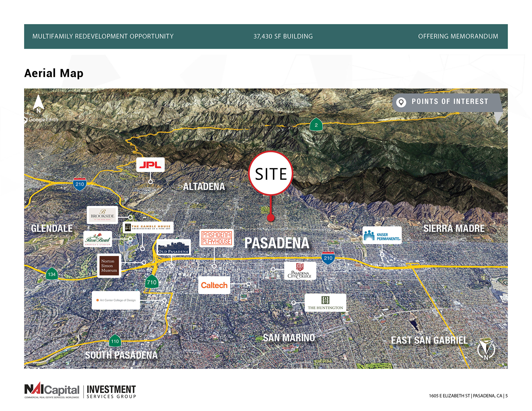
Task: Click the compass emblem near East San Gabriel
Action: [x=486, y=349]
